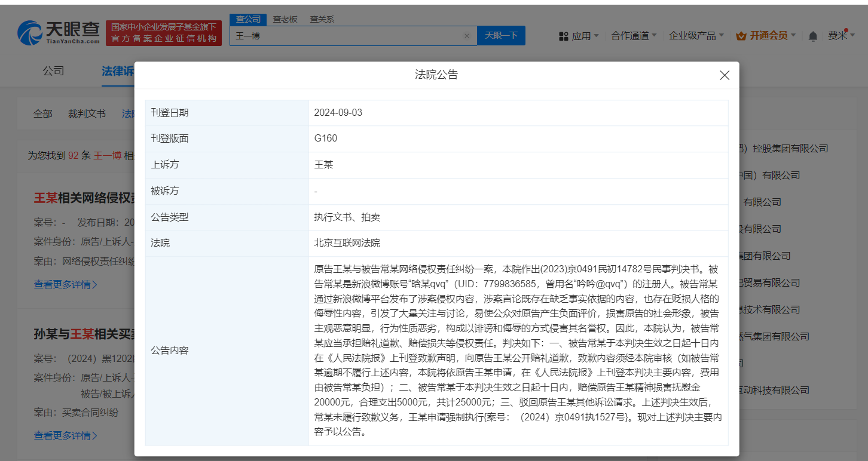Click the notification bell icon

pyautogui.click(x=812, y=36)
